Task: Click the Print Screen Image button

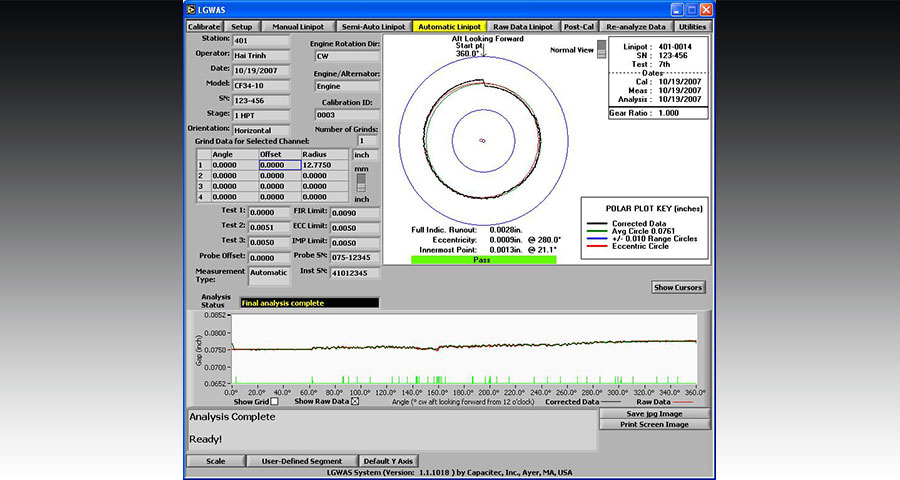Action: 654,424
